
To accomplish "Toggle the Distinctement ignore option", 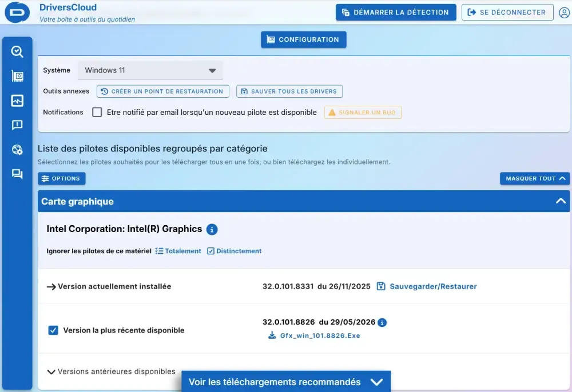I will coord(234,251).
